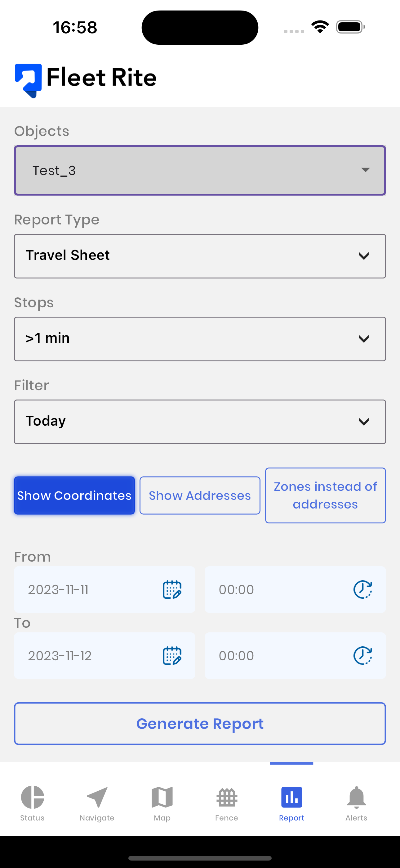Go to the Status tab icon
Viewport: 400px width, 868px height.
32,797
